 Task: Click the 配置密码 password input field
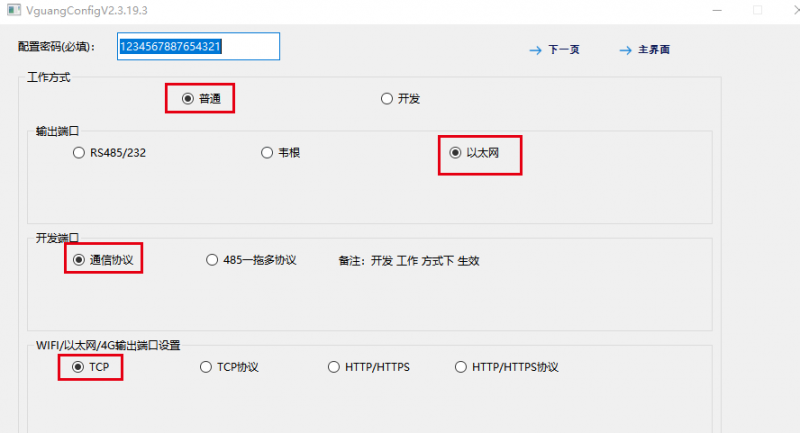[x=198, y=46]
